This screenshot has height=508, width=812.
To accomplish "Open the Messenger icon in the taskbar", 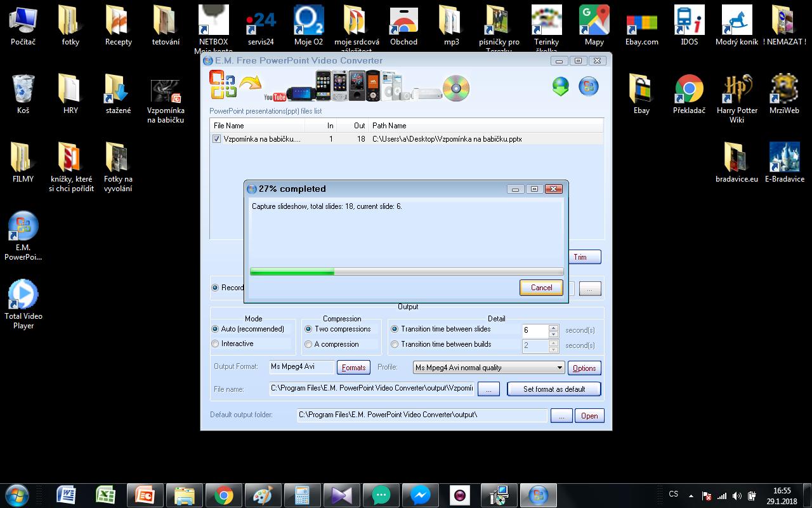I will tap(420, 495).
